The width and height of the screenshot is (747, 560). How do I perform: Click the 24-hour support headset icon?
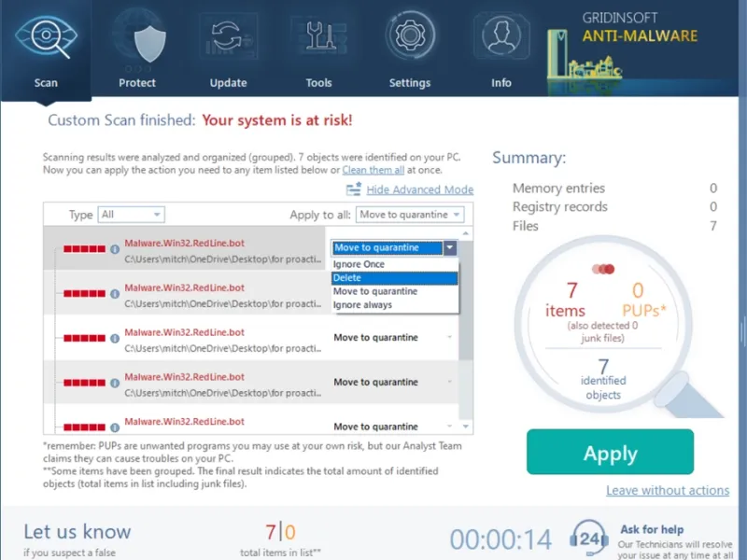(589, 539)
